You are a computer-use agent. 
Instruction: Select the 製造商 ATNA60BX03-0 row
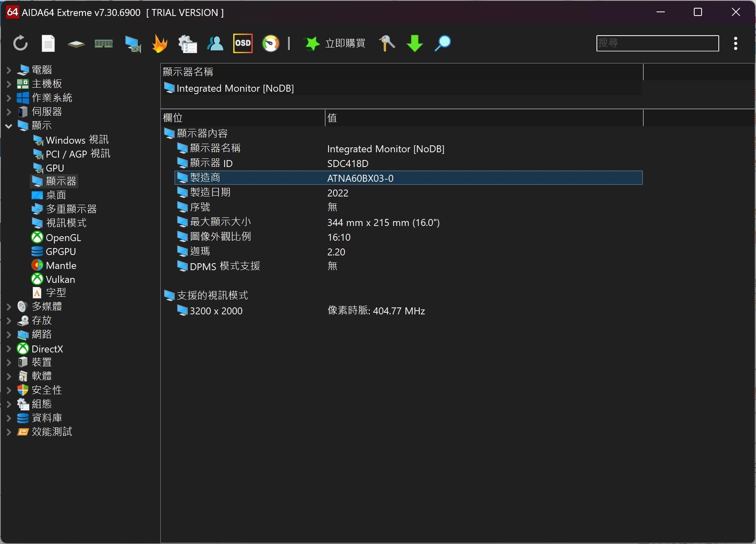[409, 178]
